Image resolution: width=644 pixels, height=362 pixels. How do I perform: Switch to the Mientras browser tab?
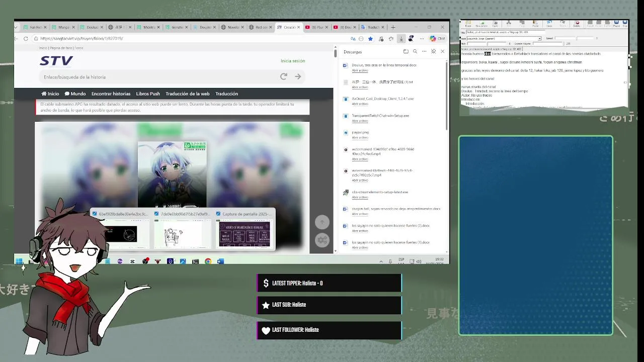point(149,27)
